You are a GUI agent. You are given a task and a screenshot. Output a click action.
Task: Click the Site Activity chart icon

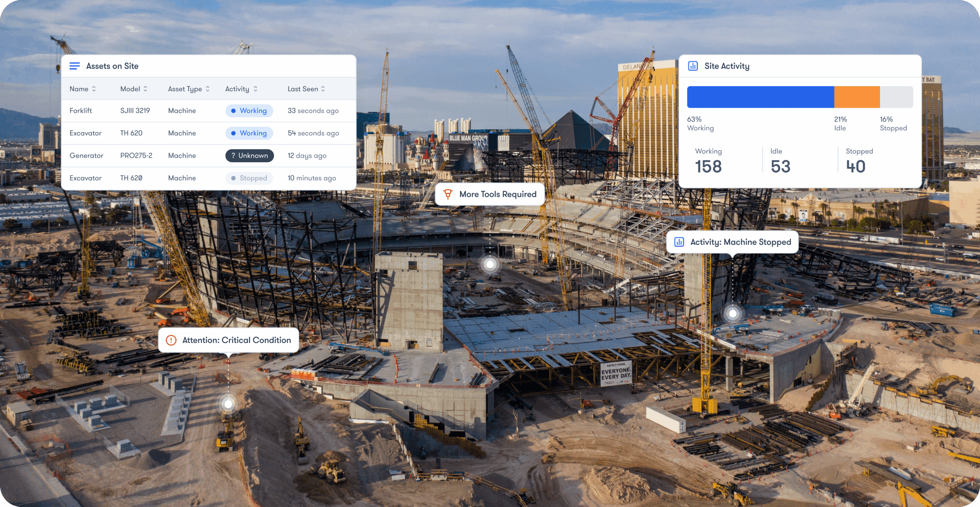click(693, 66)
